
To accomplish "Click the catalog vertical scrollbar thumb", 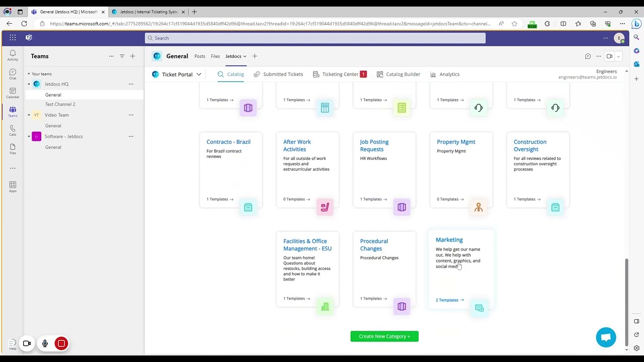I will tap(626, 302).
